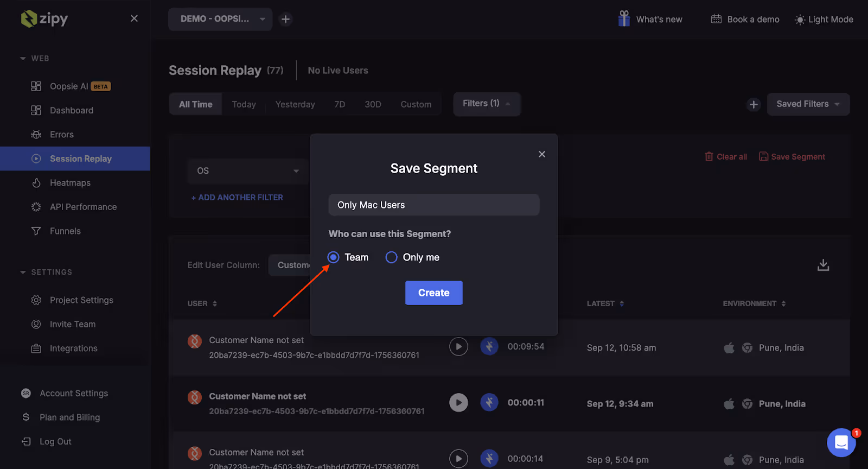
Task: Select the All Time range tab
Action: coord(196,104)
